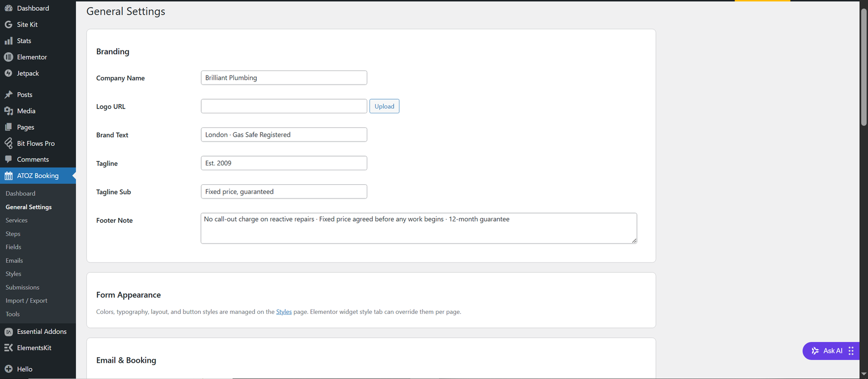Follow the Styles link in Form Appearance
The image size is (868, 379).
tap(284, 312)
